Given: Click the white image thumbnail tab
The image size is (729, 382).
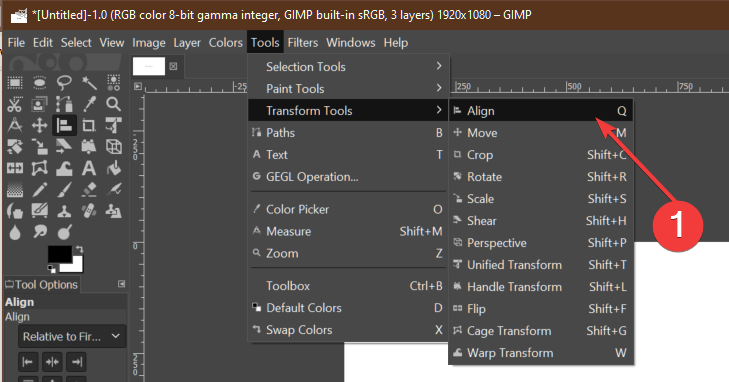Looking at the screenshot, I should pos(149,66).
